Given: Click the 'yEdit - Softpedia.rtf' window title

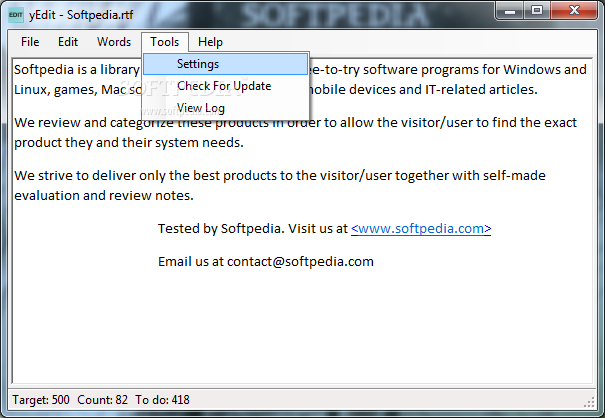Looking at the screenshot, I should (81, 15).
